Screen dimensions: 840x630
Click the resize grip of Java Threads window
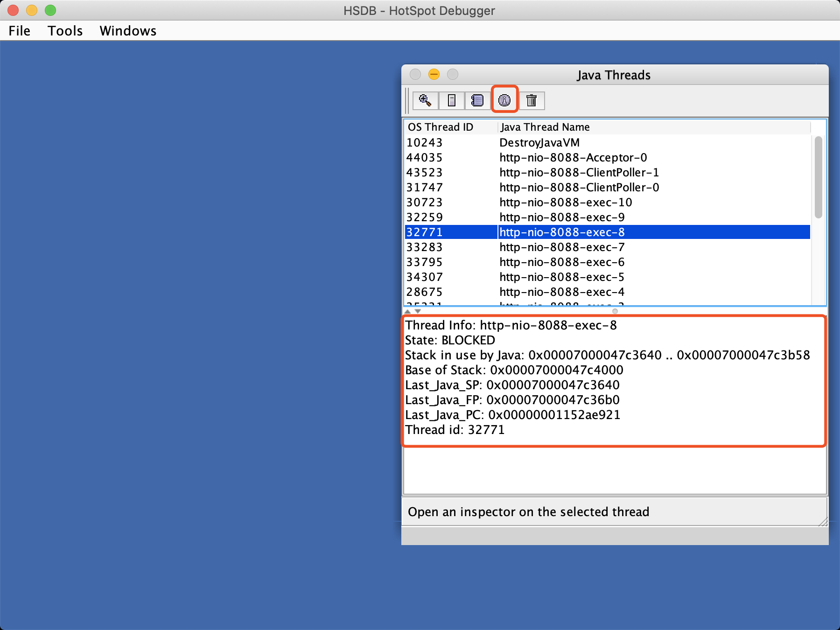pyautogui.click(x=824, y=522)
